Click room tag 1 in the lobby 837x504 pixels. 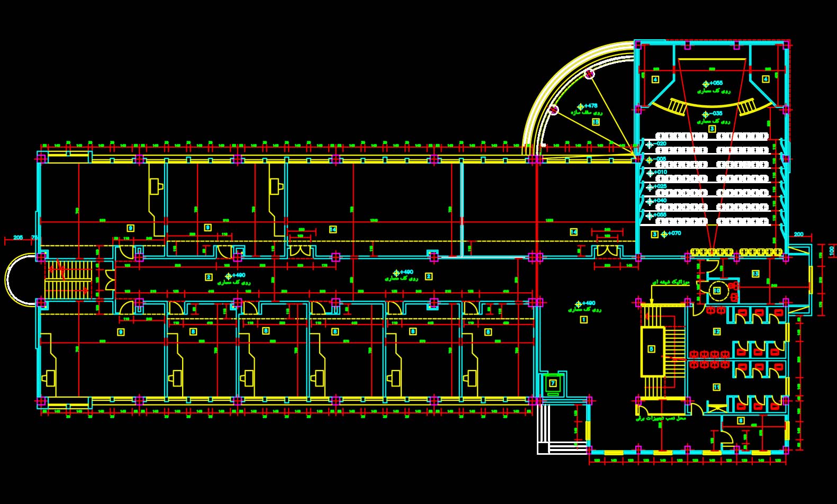[584, 319]
